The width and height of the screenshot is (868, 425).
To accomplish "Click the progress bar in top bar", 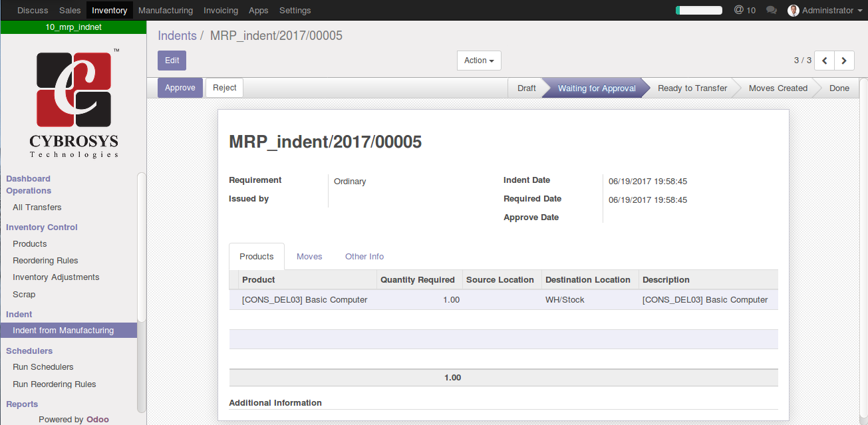I will click(x=698, y=11).
